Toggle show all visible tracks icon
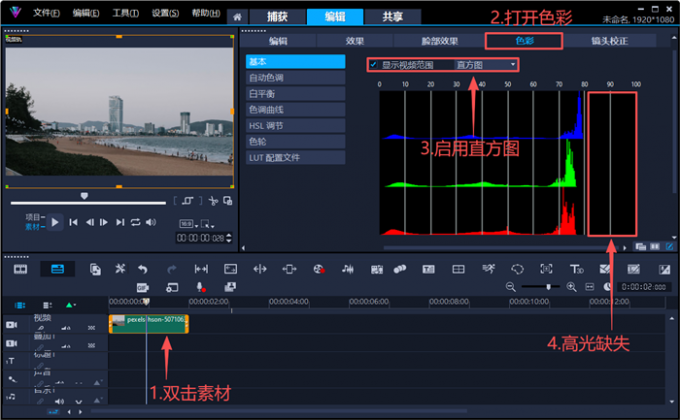The image size is (680, 420). 20,305
